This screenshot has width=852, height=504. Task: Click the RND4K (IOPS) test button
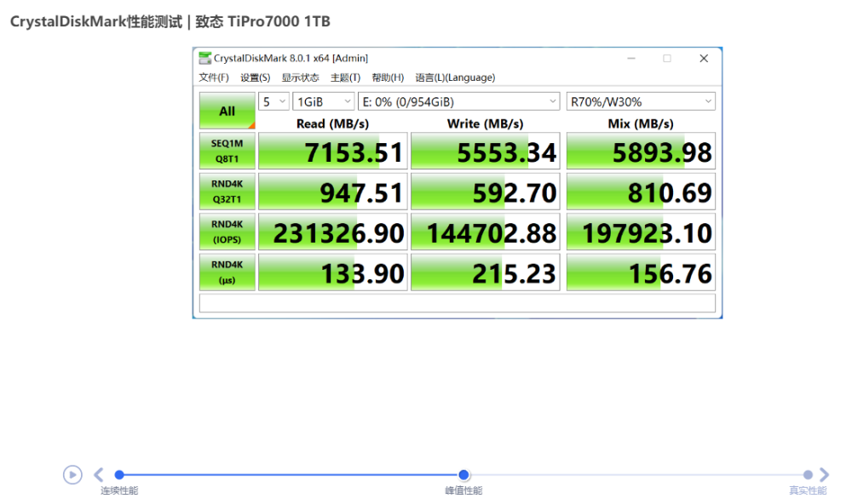[227, 232]
